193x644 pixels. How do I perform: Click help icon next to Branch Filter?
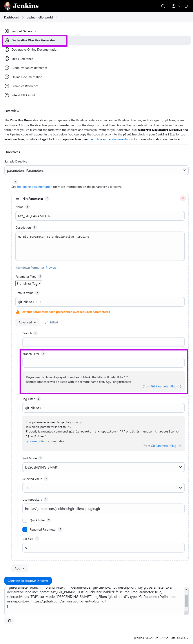point(43,354)
